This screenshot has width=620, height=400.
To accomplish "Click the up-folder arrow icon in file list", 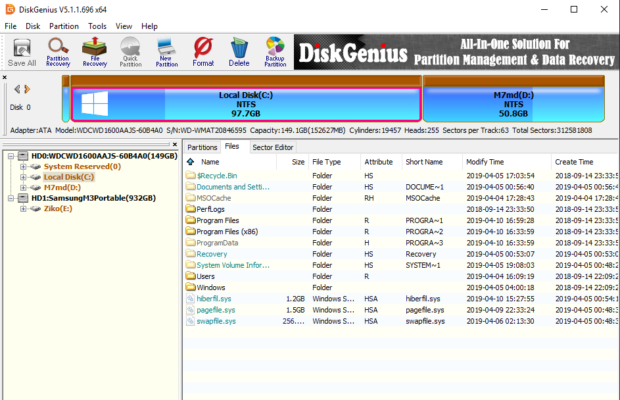I will coord(191,162).
